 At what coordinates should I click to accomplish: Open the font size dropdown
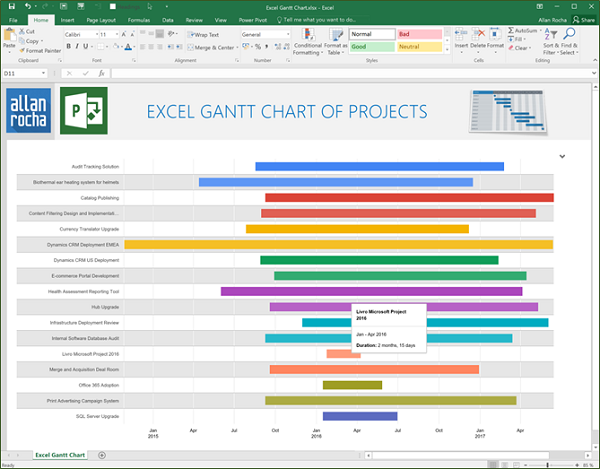(x=116, y=34)
